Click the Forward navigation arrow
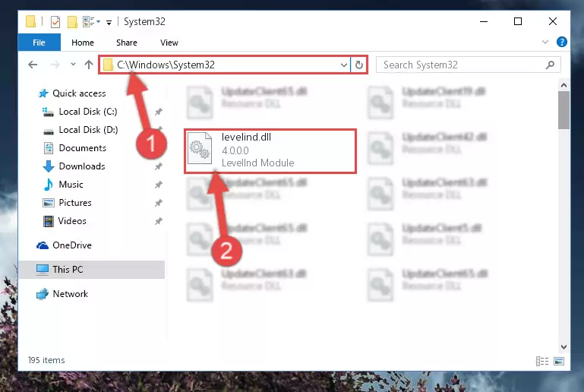Viewport: 584px width, 392px height. click(x=55, y=65)
